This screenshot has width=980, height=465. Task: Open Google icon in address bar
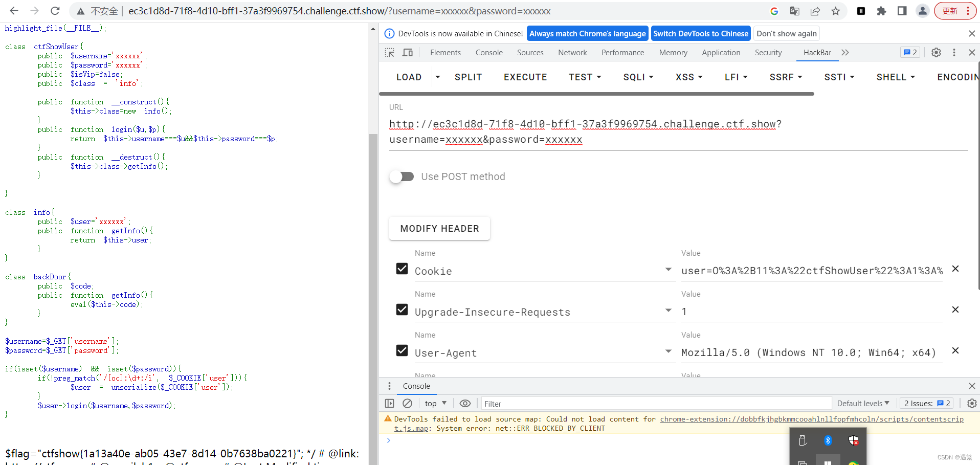(x=774, y=11)
